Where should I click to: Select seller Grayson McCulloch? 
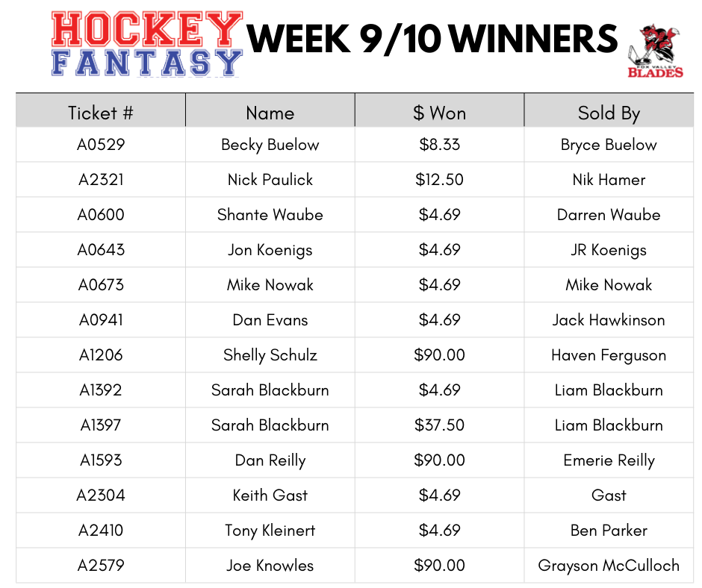tap(609, 566)
